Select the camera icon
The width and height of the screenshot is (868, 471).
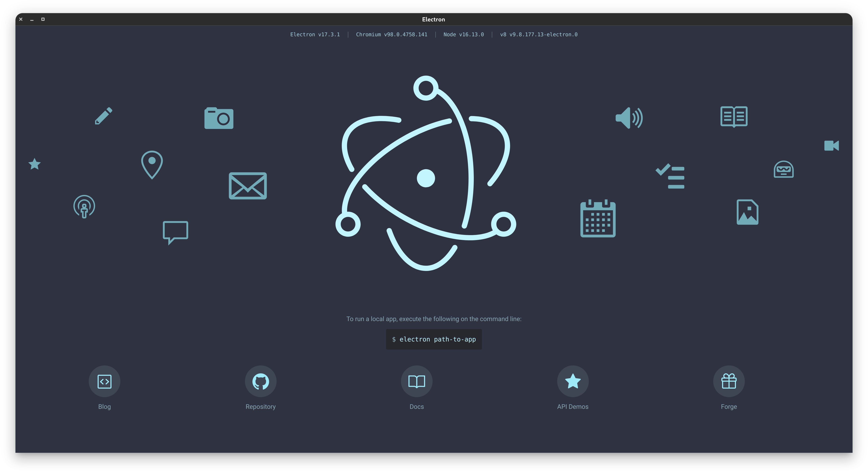[219, 118]
